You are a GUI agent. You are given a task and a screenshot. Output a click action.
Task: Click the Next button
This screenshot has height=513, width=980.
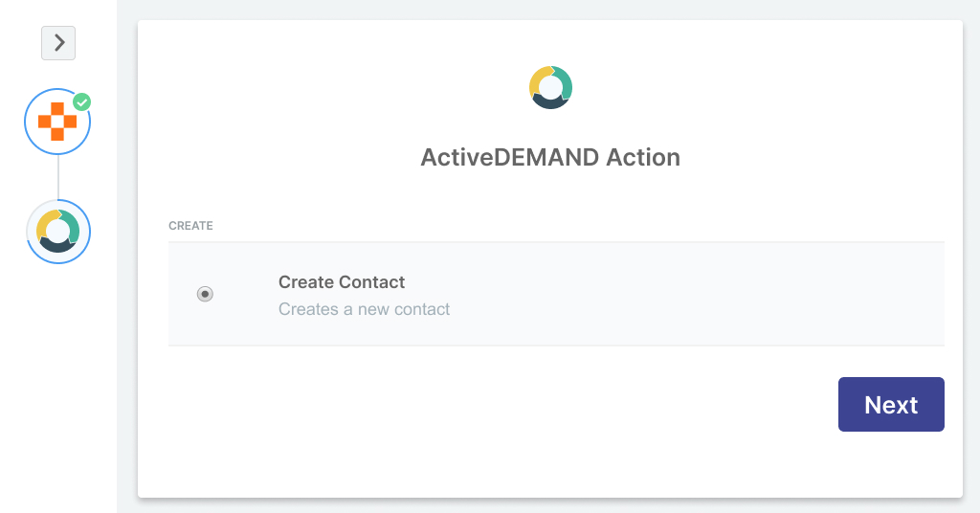[891, 404]
